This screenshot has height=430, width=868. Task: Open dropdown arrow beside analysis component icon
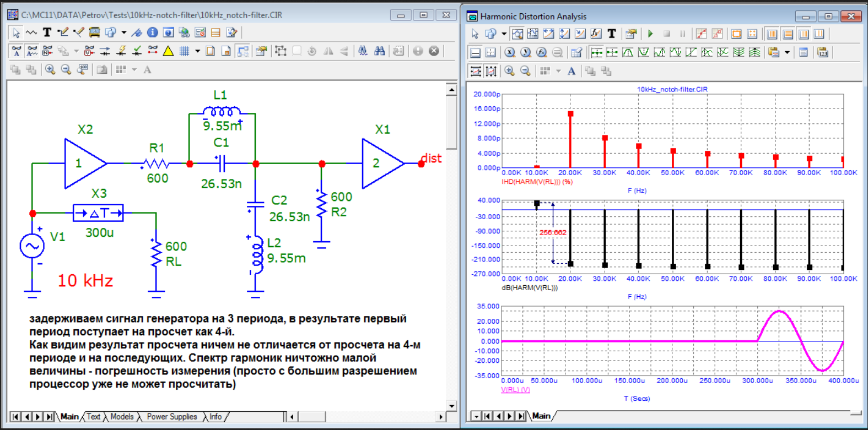(x=504, y=34)
